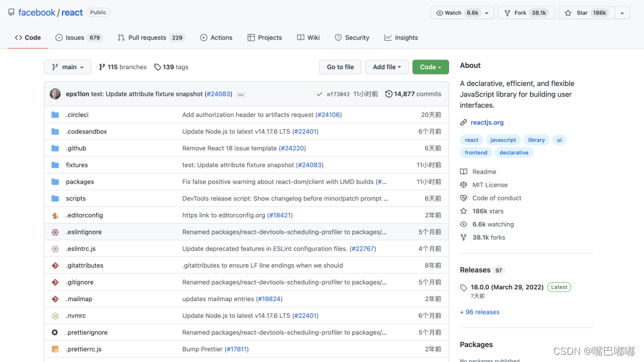Go to the Actions tab
Screen dimensions: 644x362
[216, 38]
